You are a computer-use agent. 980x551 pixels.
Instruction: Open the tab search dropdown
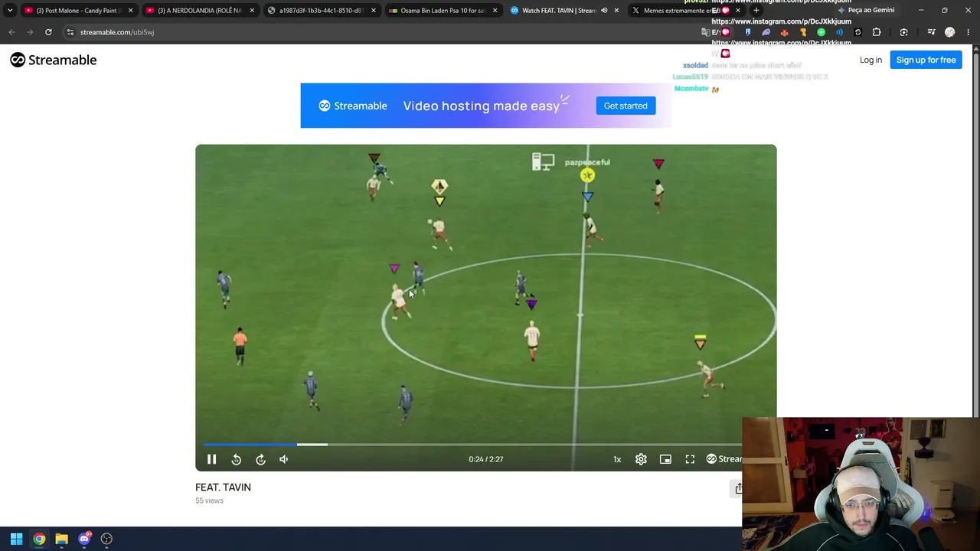pos(10,11)
